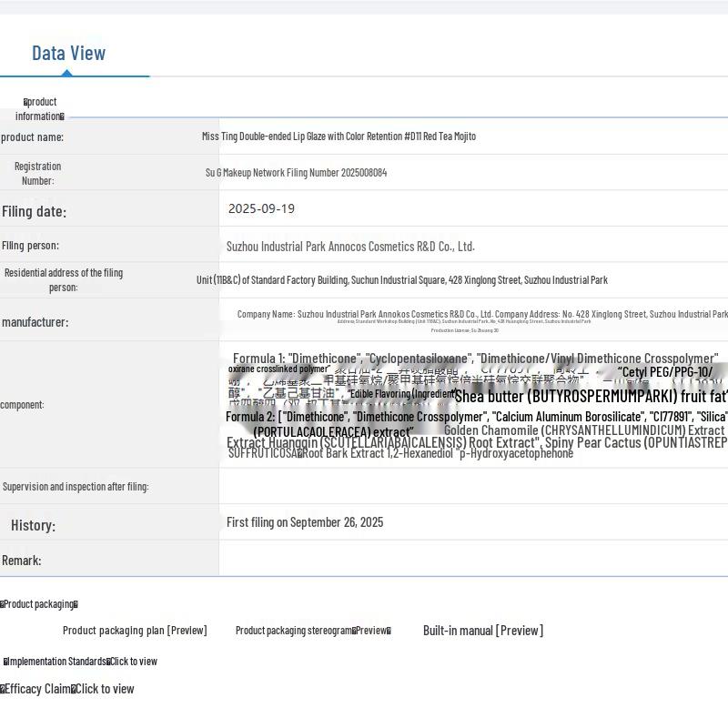
Task: Click the manufacturer label
Action: pyautogui.click(x=35, y=322)
